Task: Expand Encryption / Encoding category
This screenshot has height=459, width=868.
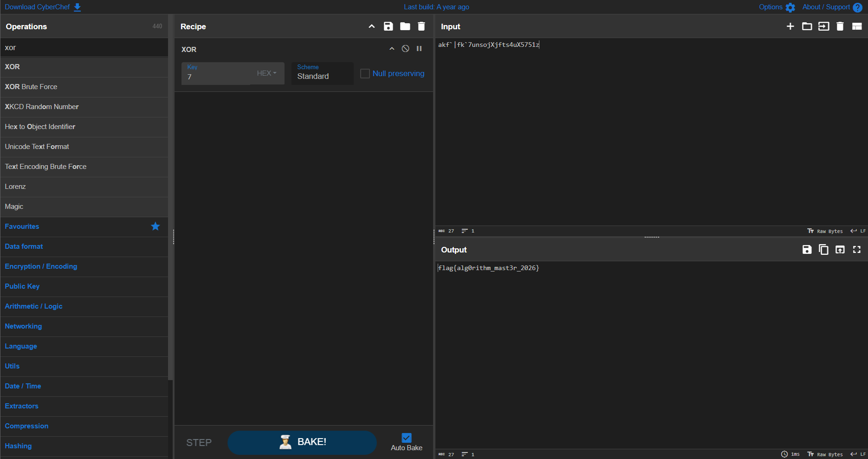Action: (x=84, y=266)
